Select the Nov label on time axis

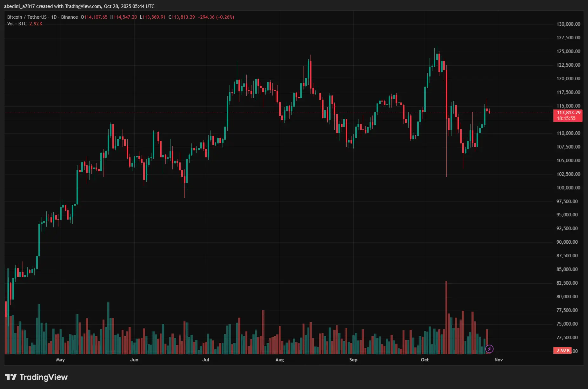(498, 360)
